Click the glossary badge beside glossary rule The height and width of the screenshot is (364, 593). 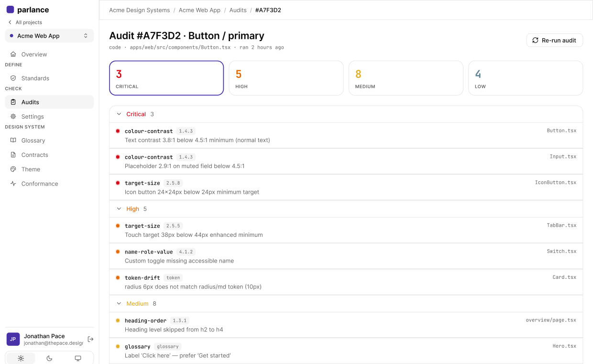(x=167, y=347)
